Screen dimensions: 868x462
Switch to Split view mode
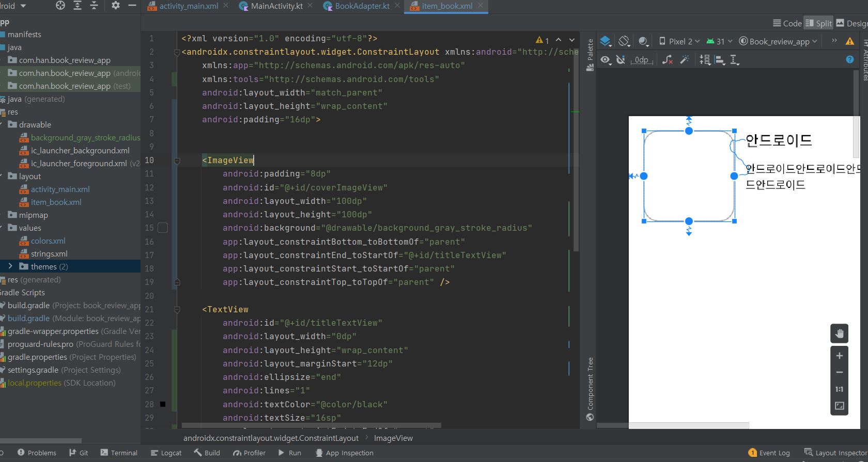pos(819,23)
